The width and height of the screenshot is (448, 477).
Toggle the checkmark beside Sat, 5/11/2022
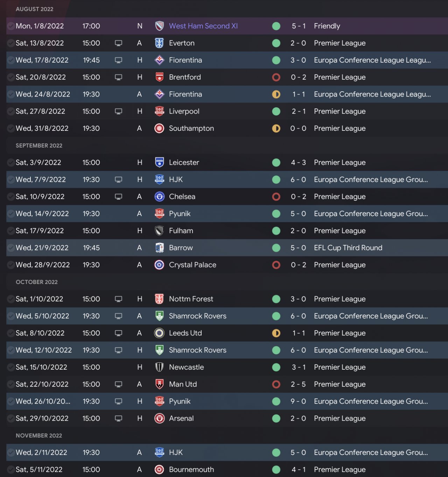point(11,470)
